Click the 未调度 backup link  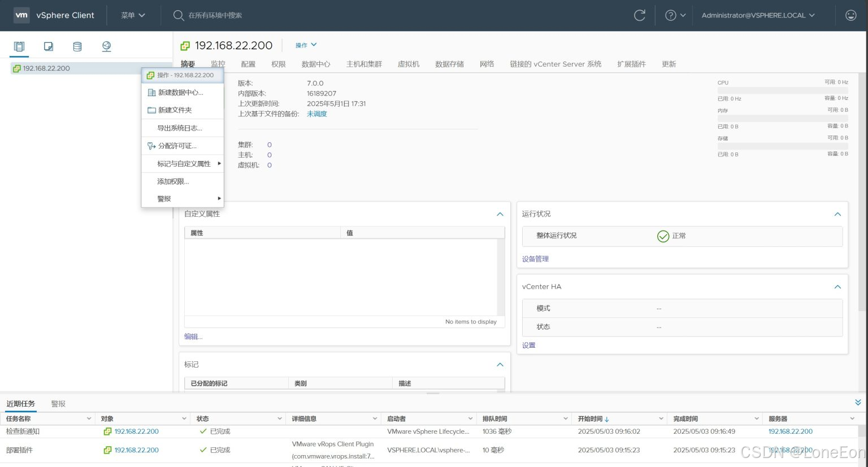(x=317, y=114)
